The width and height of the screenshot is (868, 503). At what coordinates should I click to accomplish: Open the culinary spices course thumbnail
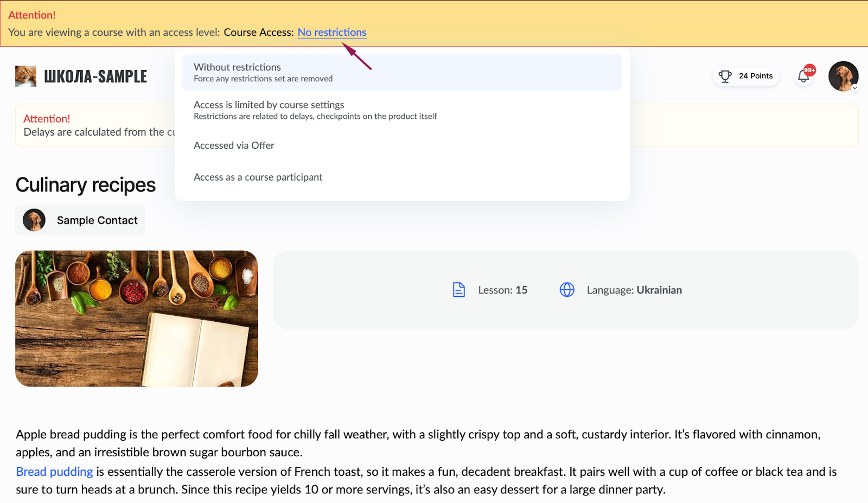click(136, 319)
